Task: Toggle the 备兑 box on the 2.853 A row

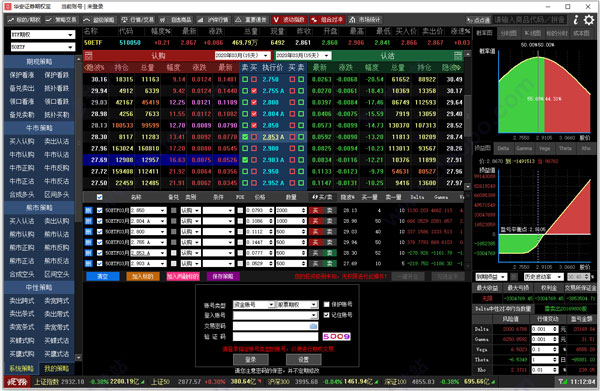Action: coord(174,253)
